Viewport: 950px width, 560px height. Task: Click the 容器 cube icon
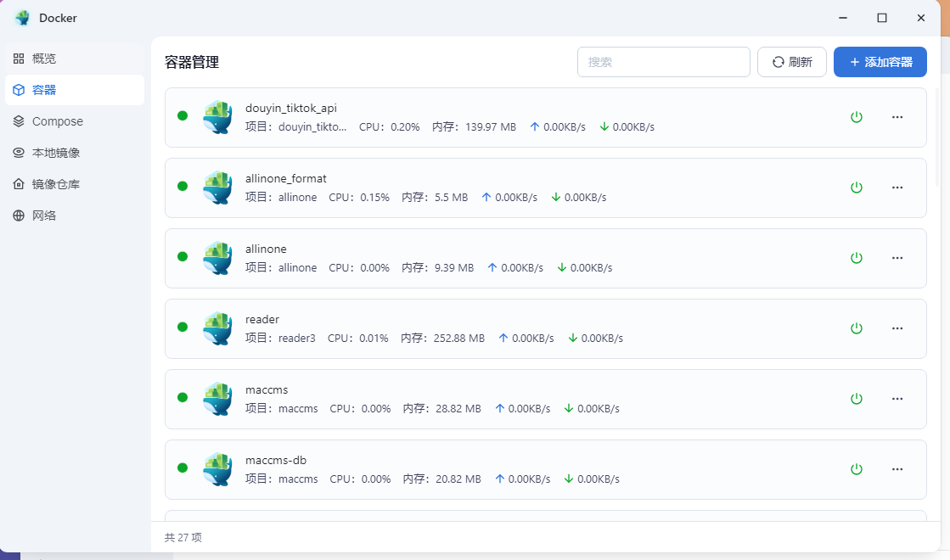[x=19, y=90]
